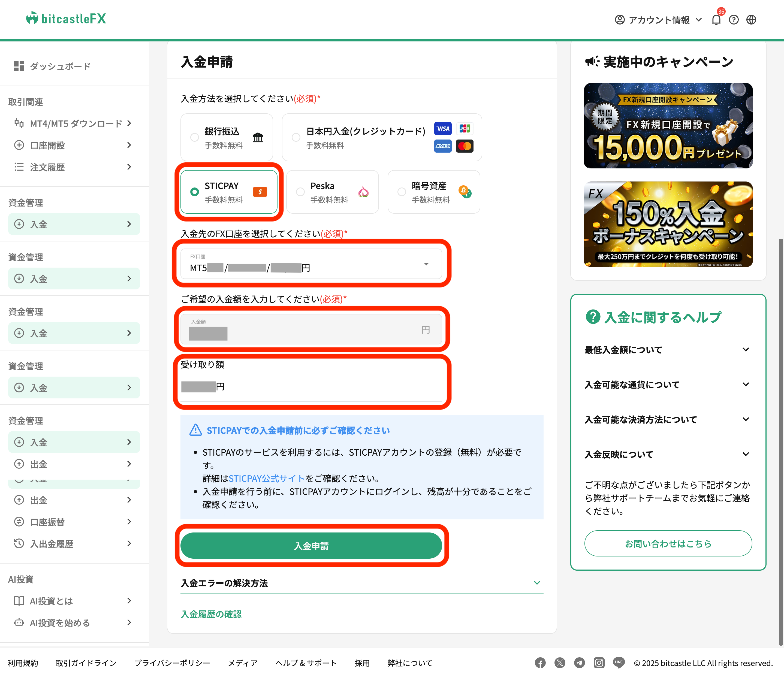The height and width of the screenshot is (678, 784).
Task: Open 利用規約 footer link
Action: [23, 663]
